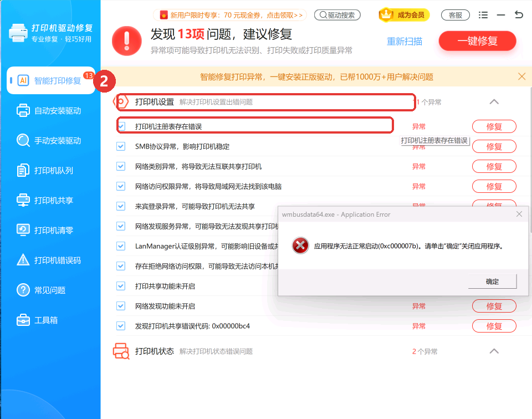The width and height of the screenshot is (532, 419).
Task: Click the 驱动搜索 search field
Action: click(337, 15)
